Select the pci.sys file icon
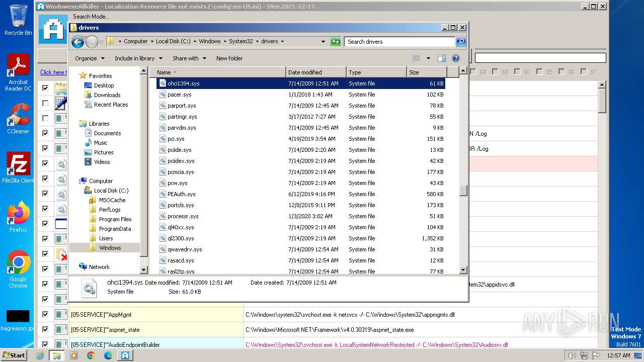This screenshot has width=644, height=362. (x=163, y=139)
